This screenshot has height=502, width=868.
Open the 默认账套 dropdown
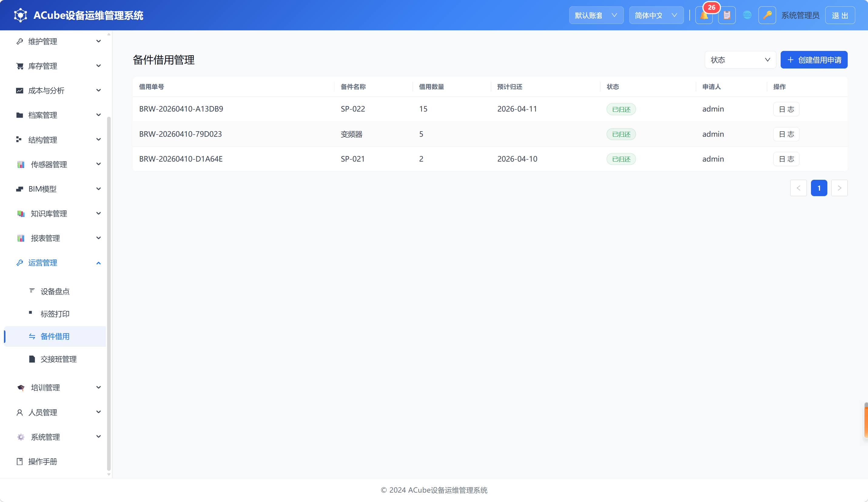click(x=596, y=15)
